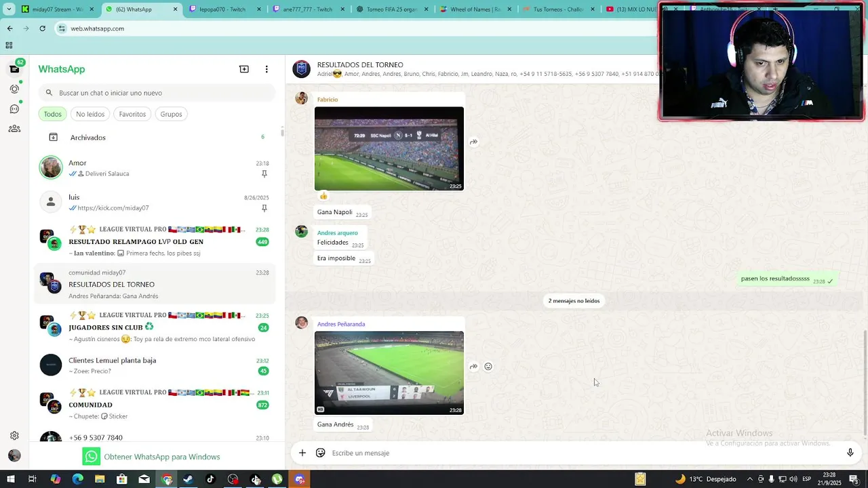Click the Escribe un mensaje input field
The height and width of the screenshot is (488, 868).
tap(583, 453)
